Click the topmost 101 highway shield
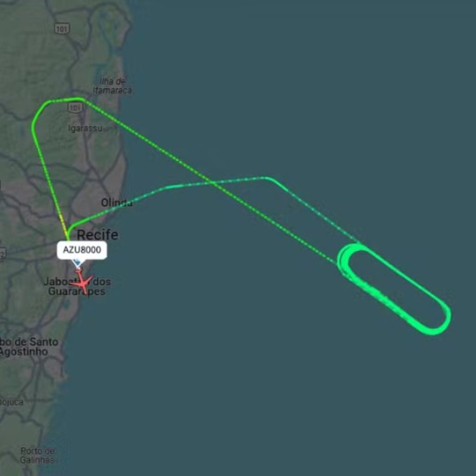This screenshot has height=476, width=476. (62, 29)
